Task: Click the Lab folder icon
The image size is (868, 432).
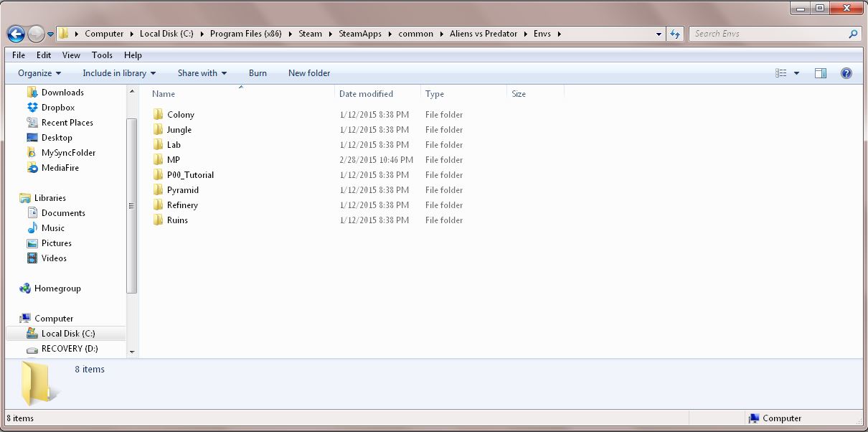Action: point(159,145)
